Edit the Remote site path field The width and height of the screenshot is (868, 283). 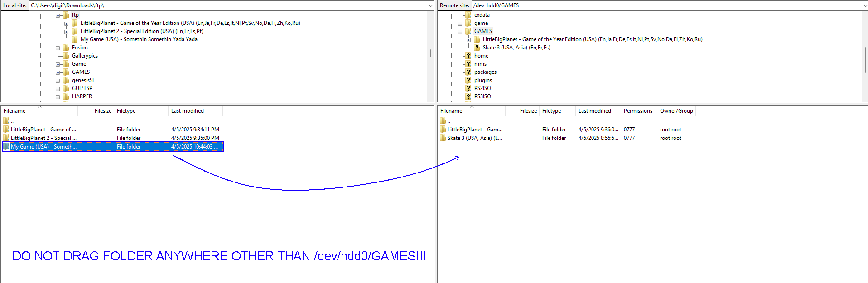coord(667,5)
